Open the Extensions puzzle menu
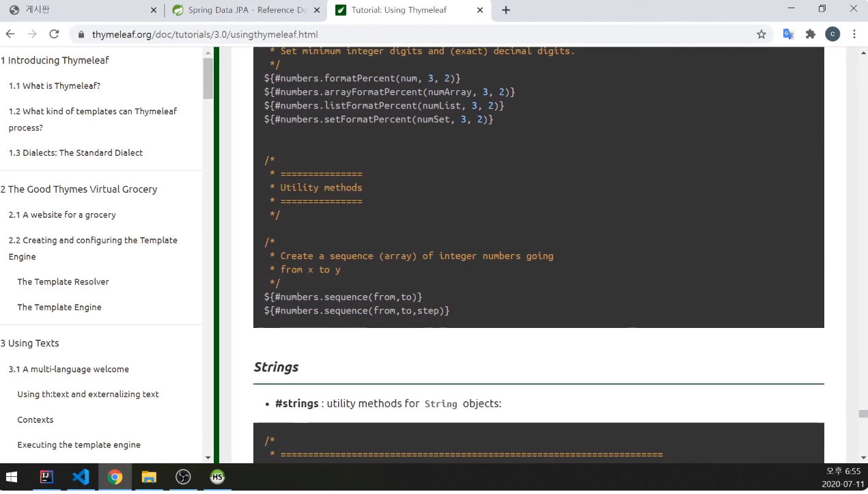This screenshot has width=868, height=494. coord(811,34)
